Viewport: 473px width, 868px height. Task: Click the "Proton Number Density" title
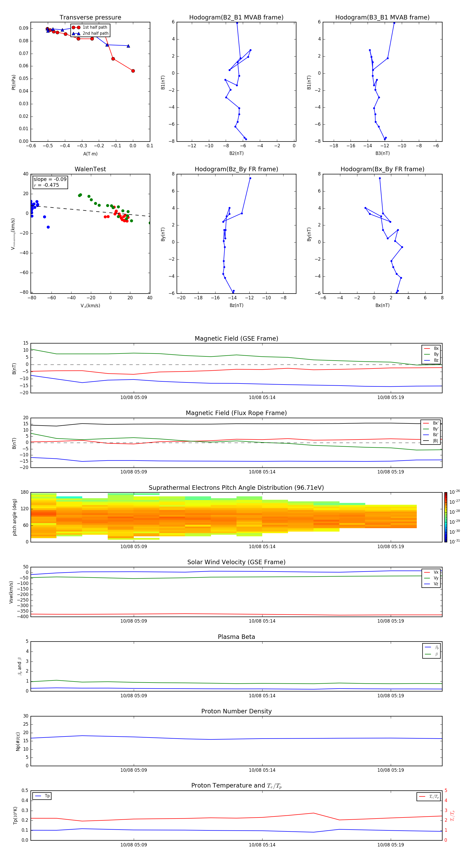tap(236, 711)
